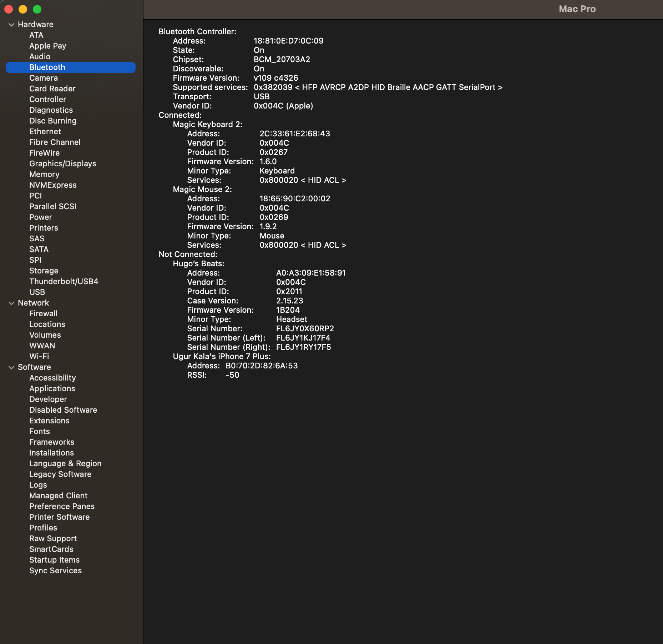Show Profiles information
This screenshot has width=663, height=644.
click(43, 528)
